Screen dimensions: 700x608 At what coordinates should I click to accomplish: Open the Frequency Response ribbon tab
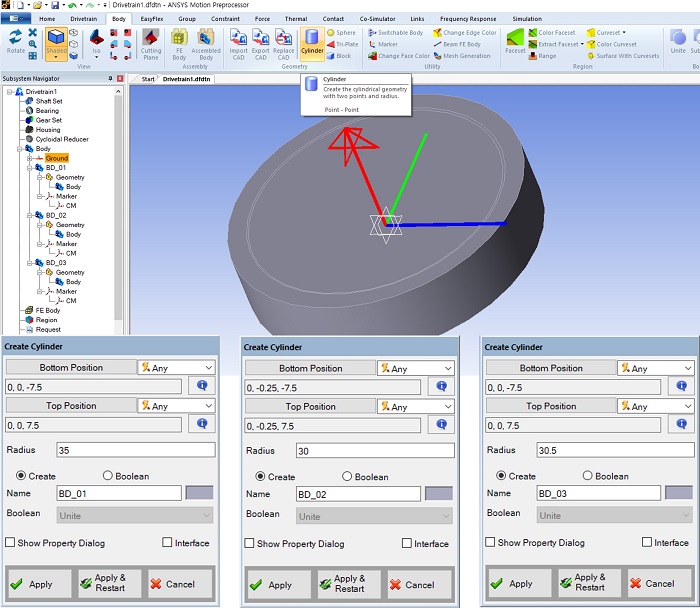(468, 19)
